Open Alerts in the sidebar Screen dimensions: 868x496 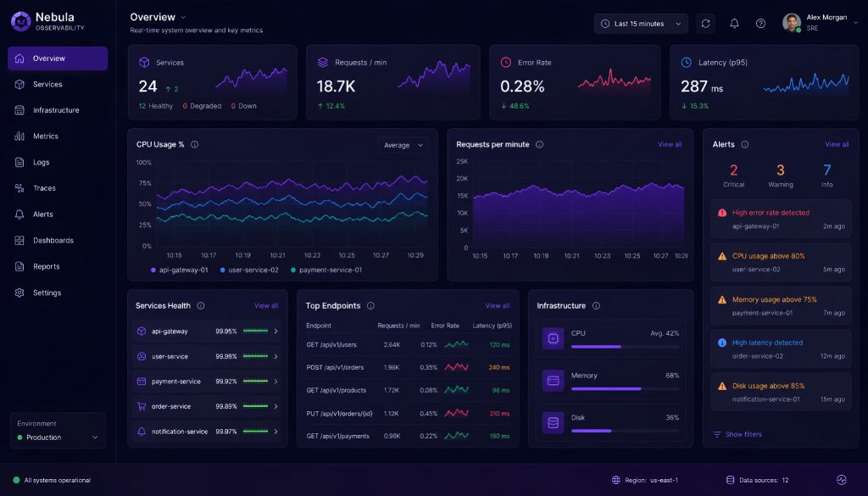click(x=58, y=215)
